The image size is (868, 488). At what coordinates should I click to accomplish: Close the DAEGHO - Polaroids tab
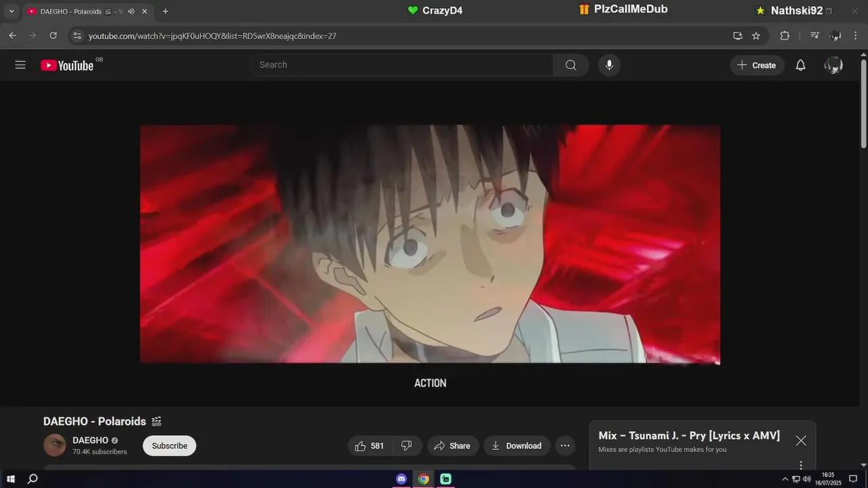[x=144, y=12]
